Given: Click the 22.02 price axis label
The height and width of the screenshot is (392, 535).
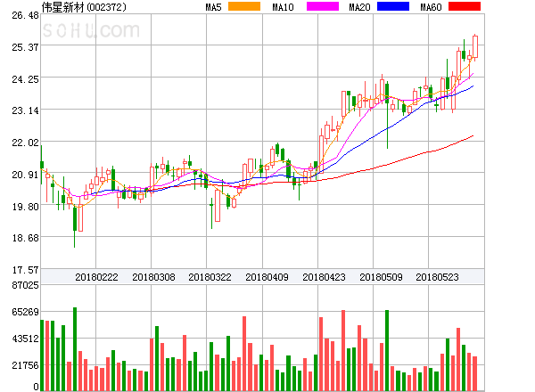Looking at the screenshot, I should [26, 143].
